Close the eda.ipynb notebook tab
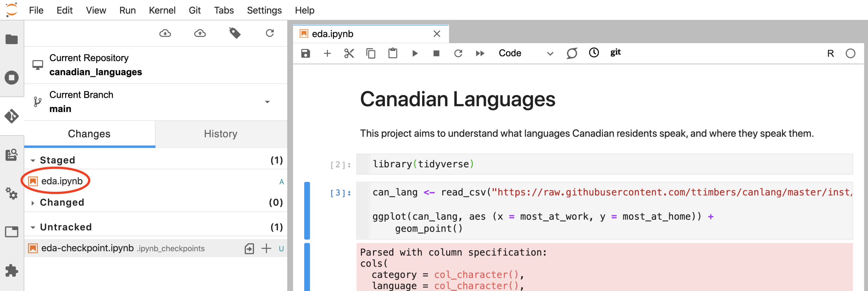Screen dimensions: 868x291 coord(437,34)
